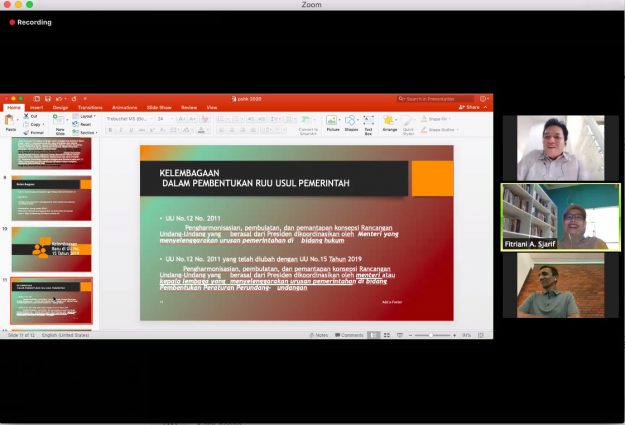Switch to the Transitions tab

coord(90,107)
